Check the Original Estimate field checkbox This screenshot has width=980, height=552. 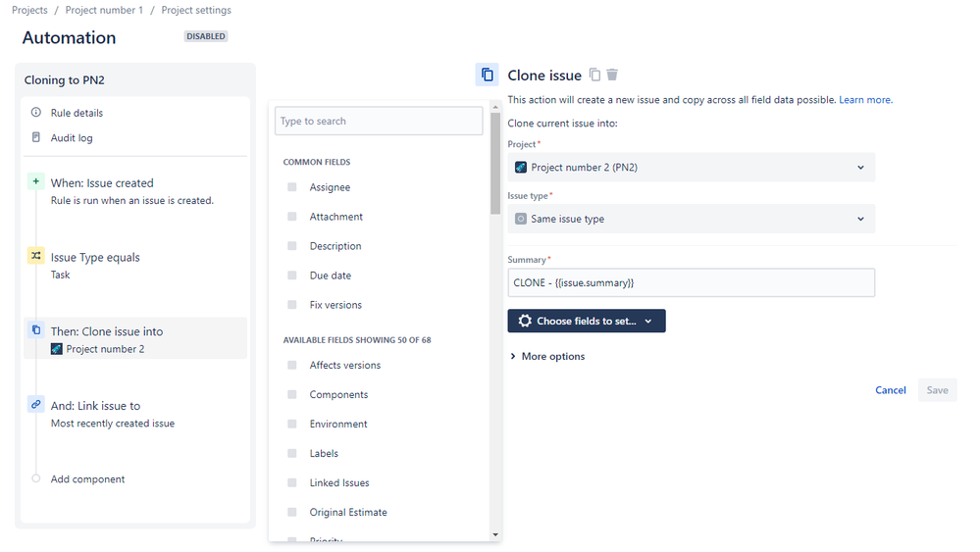pyautogui.click(x=292, y=512)
